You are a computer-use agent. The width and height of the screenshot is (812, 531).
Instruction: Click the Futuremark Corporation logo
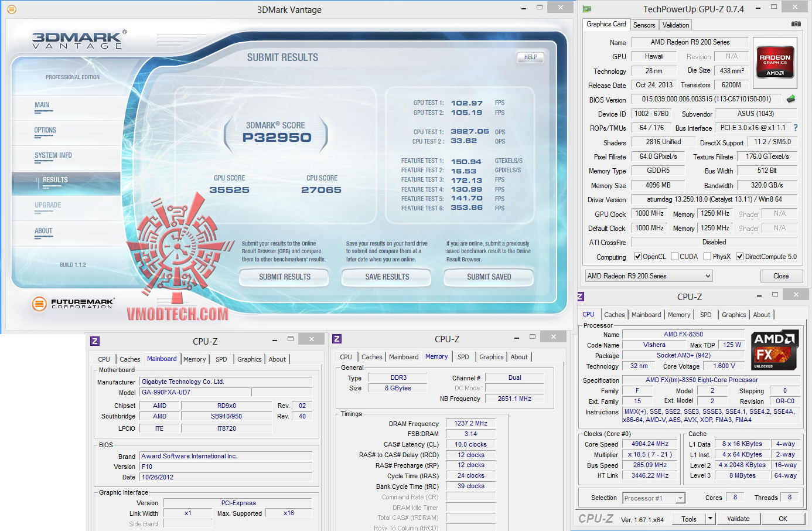point(73,304)
